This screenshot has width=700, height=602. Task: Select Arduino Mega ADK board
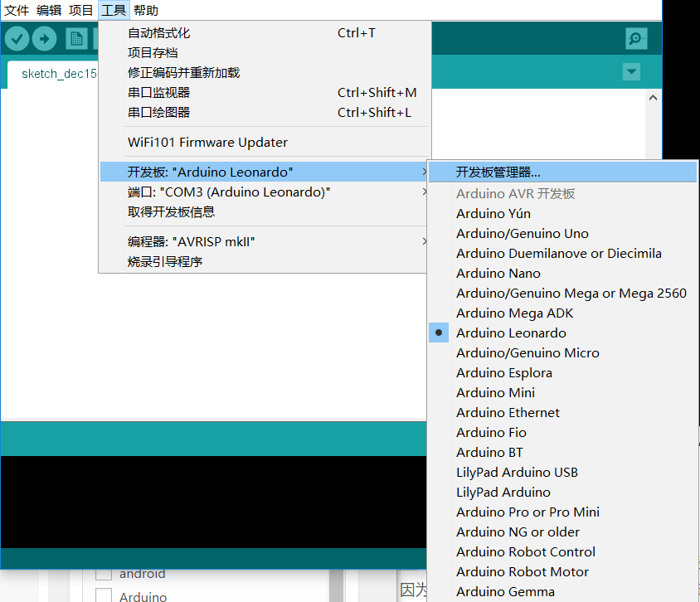tap(562, 313)
